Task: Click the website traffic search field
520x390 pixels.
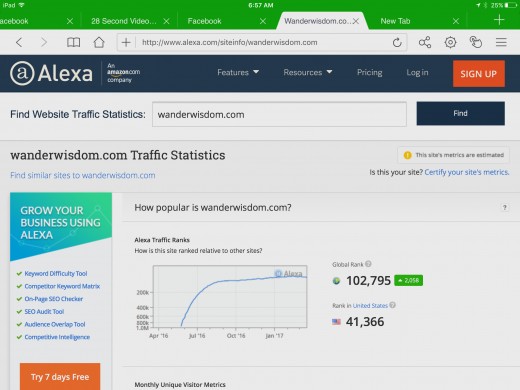Action: (279, 114)
